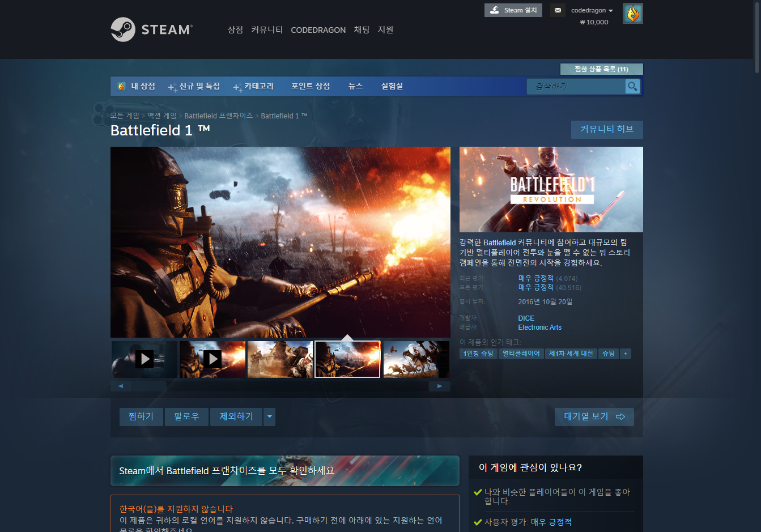Click Battlefield 1 ™ breadcrumb link
Image resolution: width=761 pixels, height=532 pixels.
[284, 116]
